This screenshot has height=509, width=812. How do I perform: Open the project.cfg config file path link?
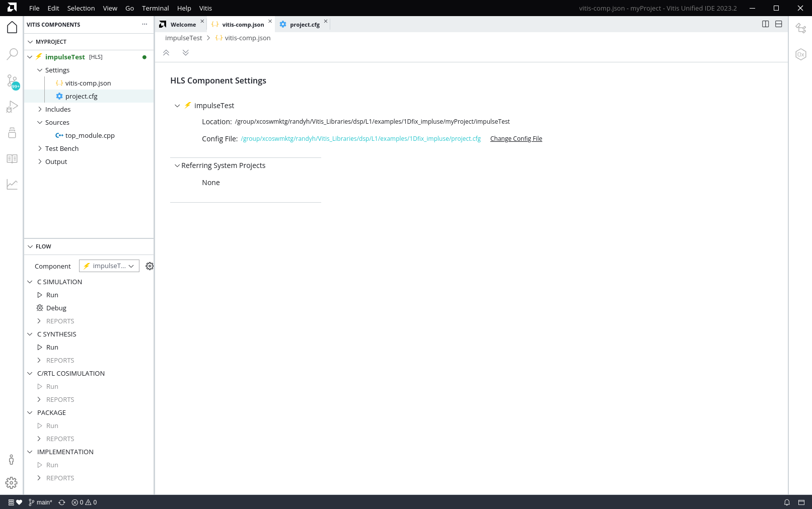[361, 139]
